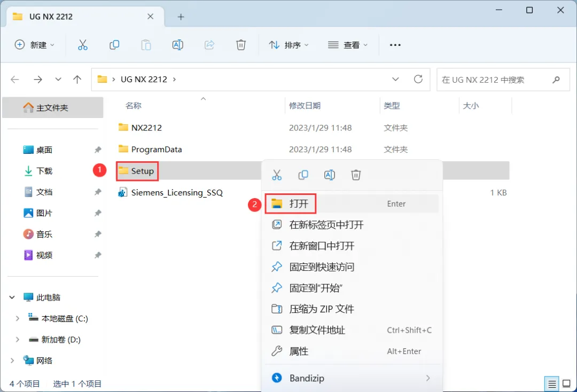577x392 pixels.
Task: Refresh the current folder
Action: click(418, 79)
